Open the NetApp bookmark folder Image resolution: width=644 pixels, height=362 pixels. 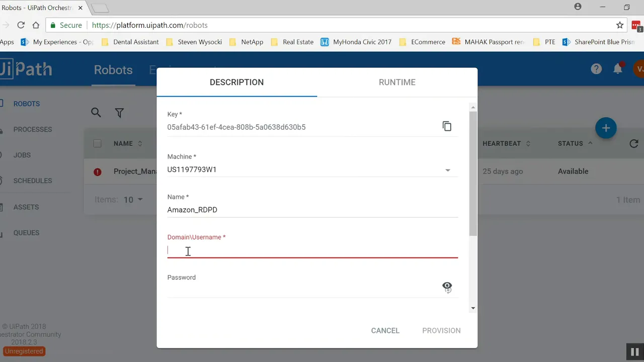point(246,42)
